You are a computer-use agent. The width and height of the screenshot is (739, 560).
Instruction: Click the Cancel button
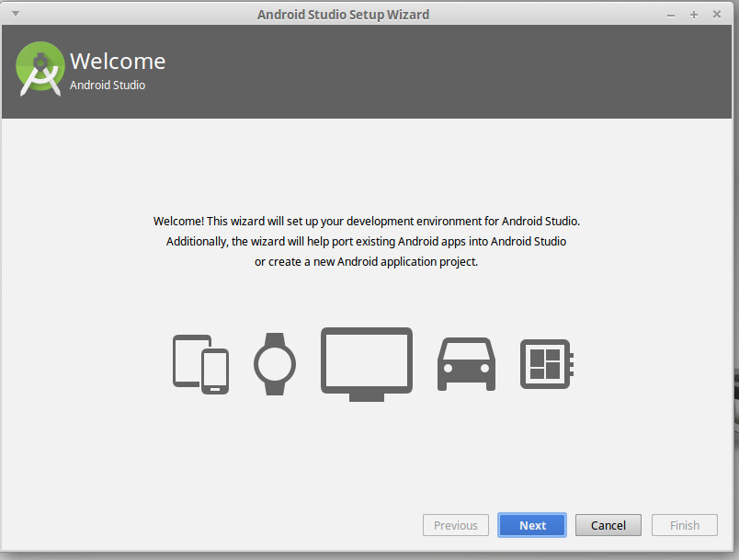click(608, 525)
